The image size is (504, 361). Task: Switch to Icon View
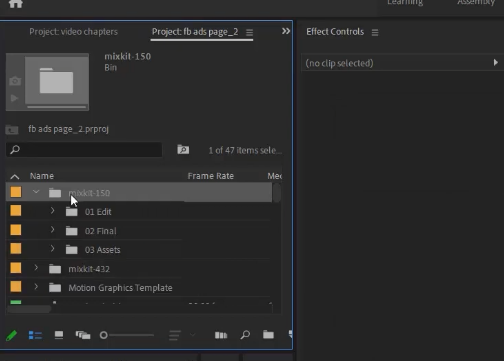click(59, 335)
